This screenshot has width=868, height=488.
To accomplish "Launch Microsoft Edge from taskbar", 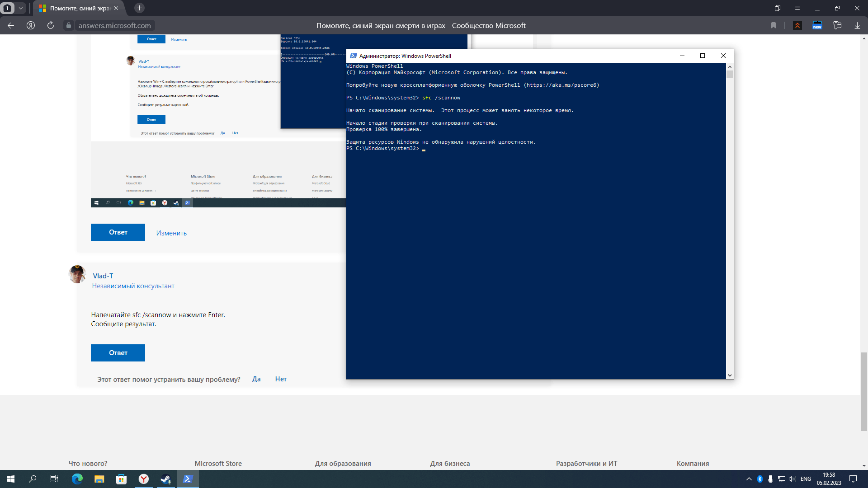I will [x=77, y=479].
